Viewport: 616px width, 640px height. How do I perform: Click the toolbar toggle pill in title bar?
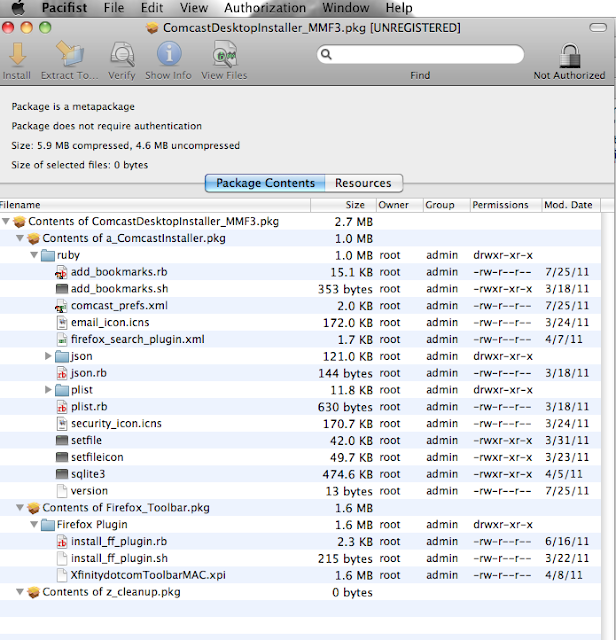click(598, 27)
